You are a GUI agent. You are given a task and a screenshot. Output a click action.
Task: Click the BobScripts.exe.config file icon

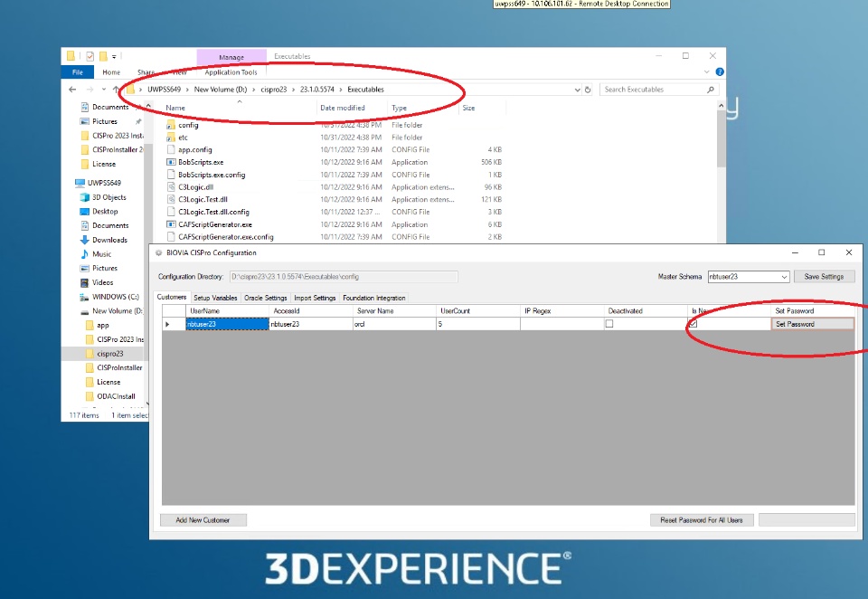pos(171,175)
